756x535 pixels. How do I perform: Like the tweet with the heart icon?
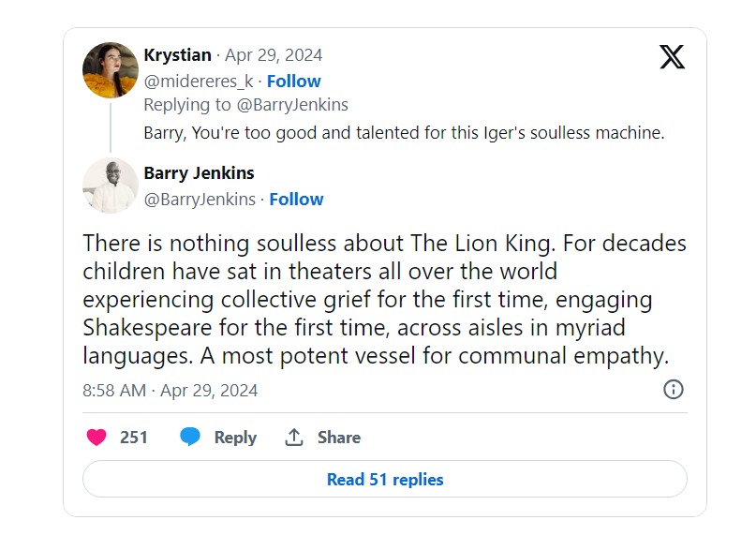96,438
